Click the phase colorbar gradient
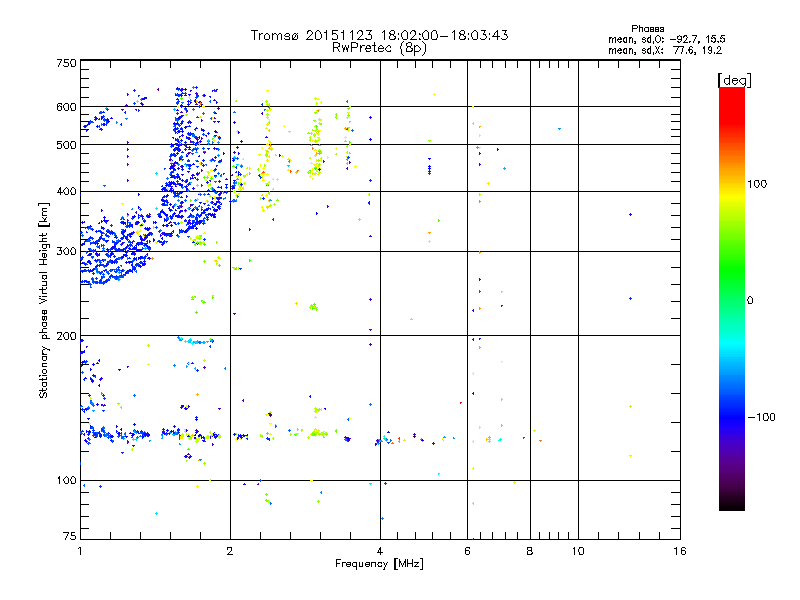Viewport: 800px width, 600px height. (732, 299)
